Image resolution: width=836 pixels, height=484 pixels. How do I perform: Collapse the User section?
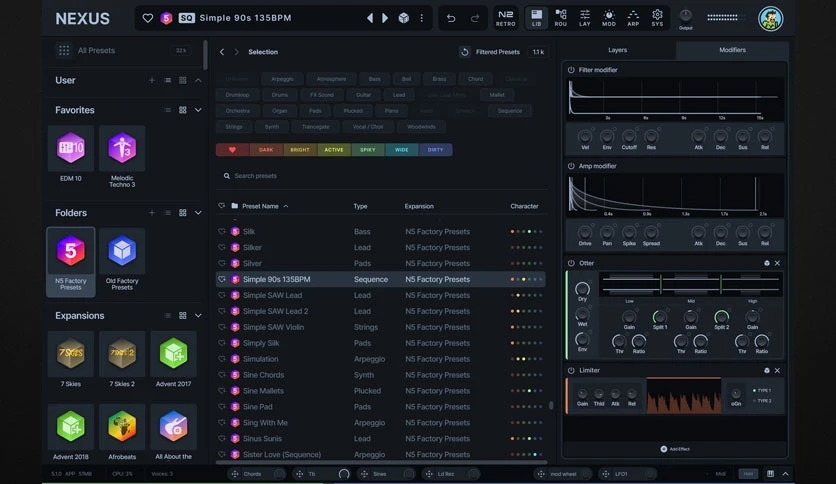(x=198, y=80)
